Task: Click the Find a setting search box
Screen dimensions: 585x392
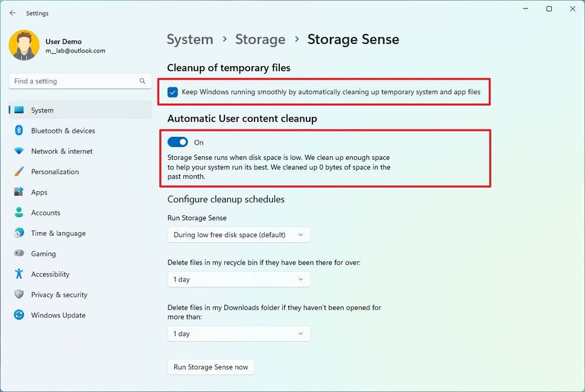Action: 80,81
